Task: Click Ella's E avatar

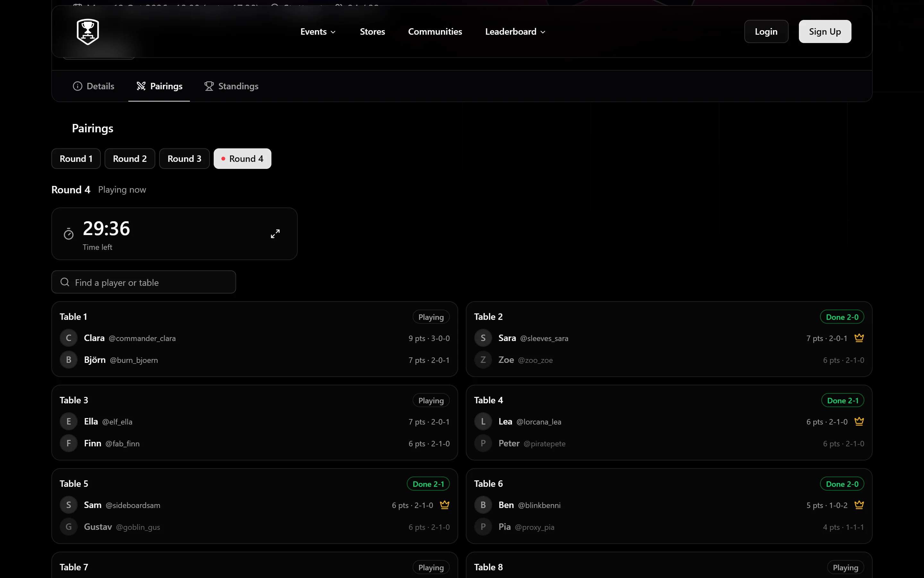Action: (69, 421)
